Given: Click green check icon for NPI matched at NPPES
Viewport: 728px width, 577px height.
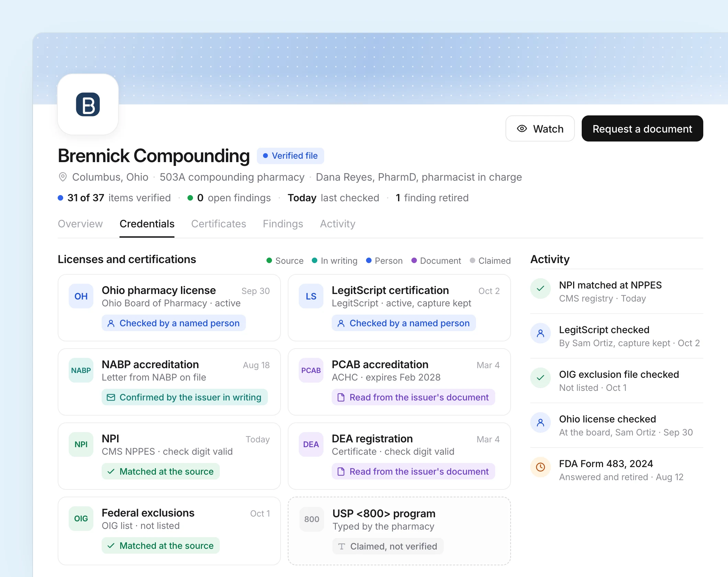Looking at the screenshot, I should tap(541, 288).
